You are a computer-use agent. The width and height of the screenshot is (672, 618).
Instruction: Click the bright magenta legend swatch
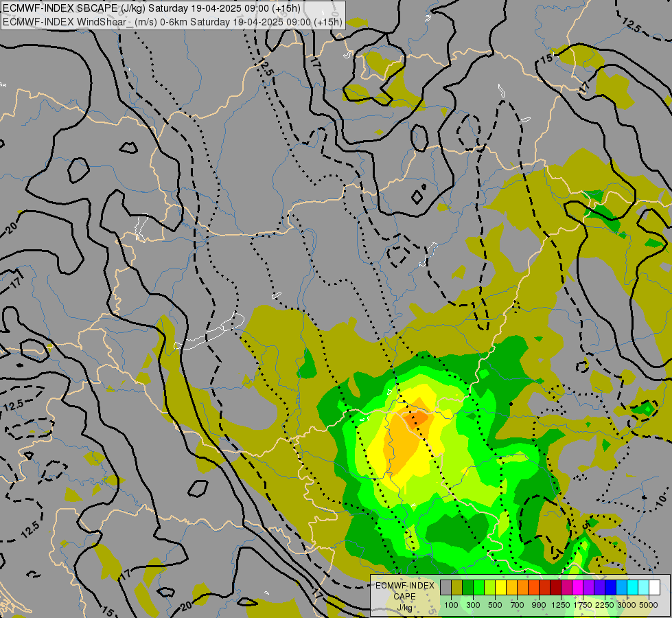point(578,588)
